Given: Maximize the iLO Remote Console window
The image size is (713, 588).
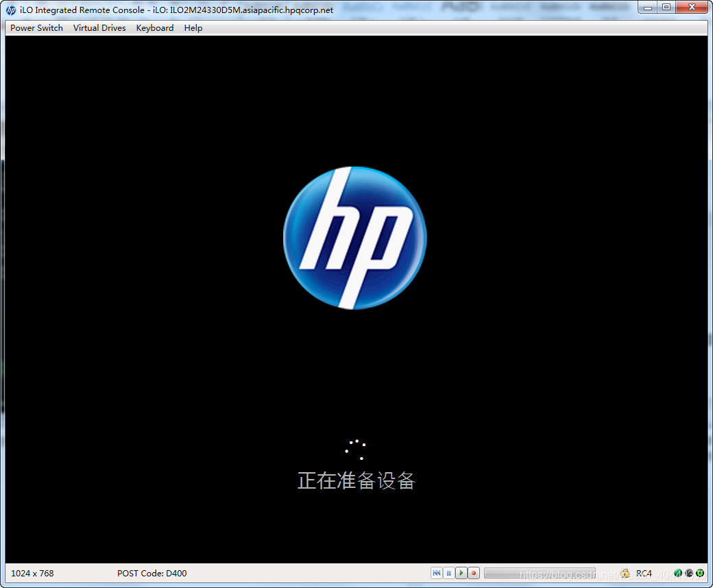Looking at the screenshot, I should coord(666,8).
